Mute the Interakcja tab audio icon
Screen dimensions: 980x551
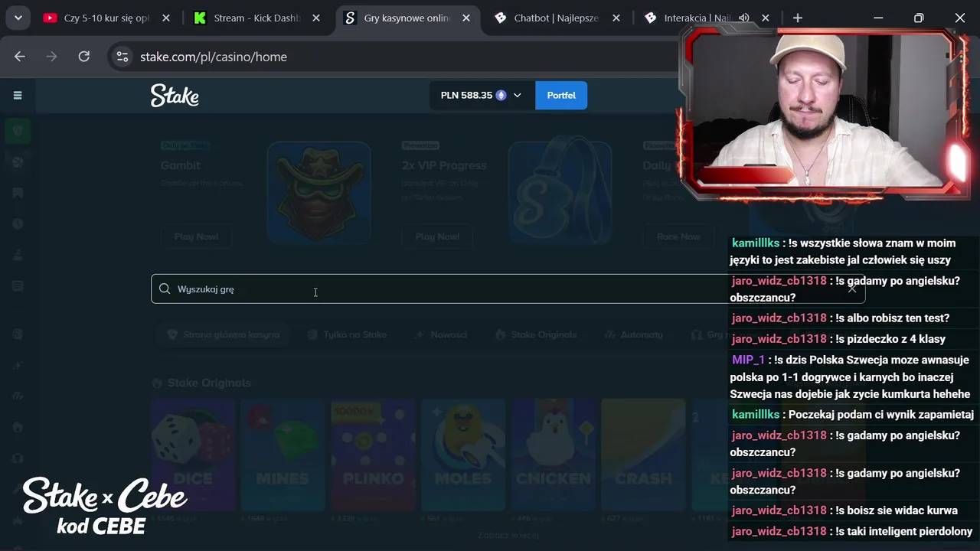tap(743, 18)
